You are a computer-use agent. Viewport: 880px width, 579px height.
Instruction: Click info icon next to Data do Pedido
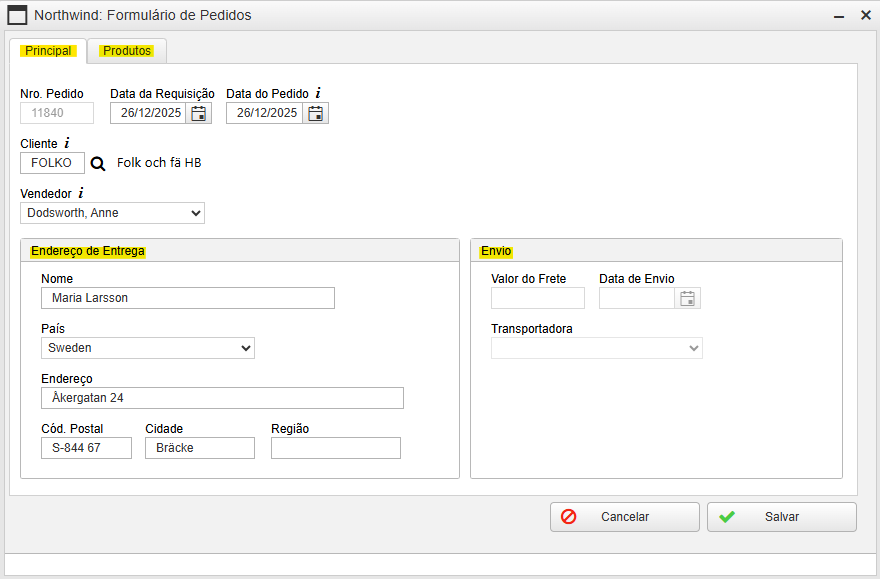[x=318, y=93]
